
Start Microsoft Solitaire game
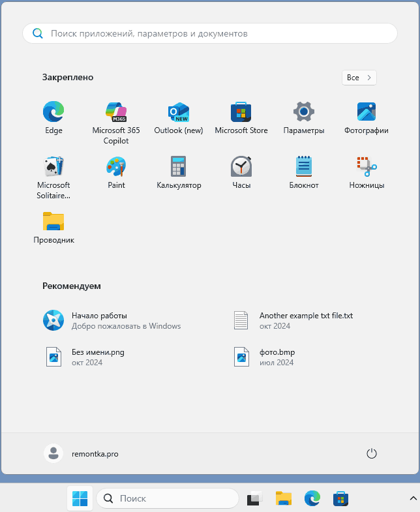click(53, 178)
